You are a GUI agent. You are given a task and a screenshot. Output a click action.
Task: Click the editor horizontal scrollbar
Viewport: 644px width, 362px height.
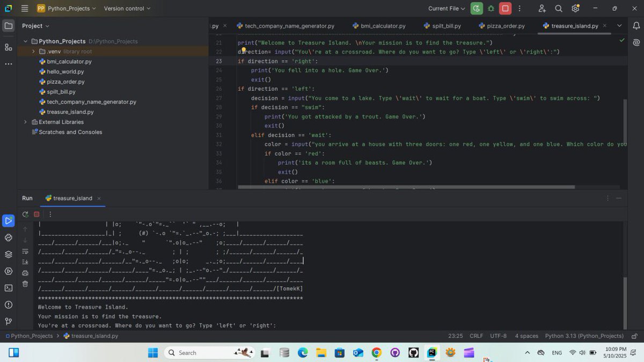click(x=406, y=187)
